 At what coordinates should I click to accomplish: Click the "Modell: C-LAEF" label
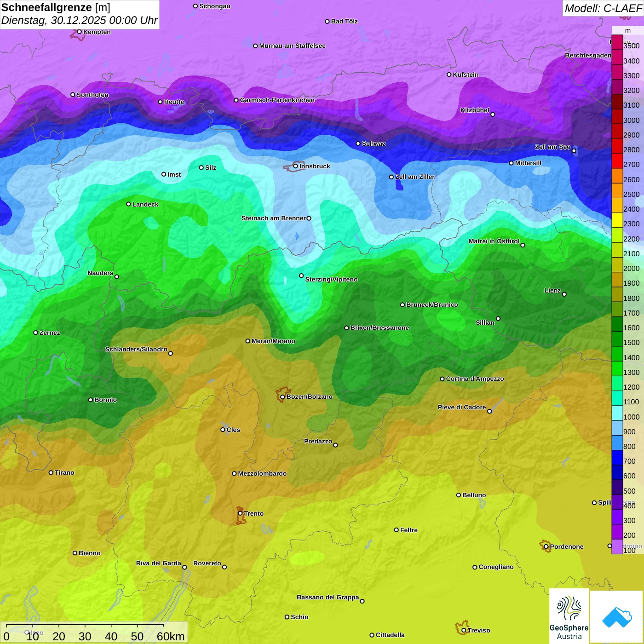point(603,8)
